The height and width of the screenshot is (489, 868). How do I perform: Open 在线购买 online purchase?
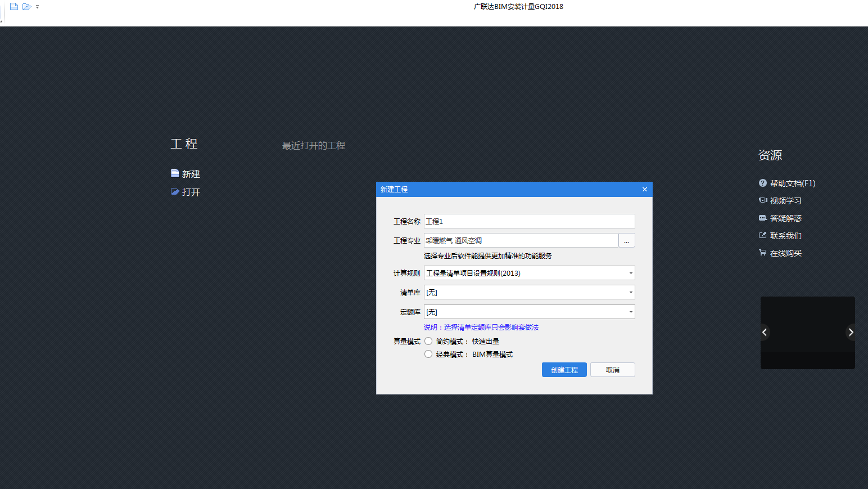(786, 253)
